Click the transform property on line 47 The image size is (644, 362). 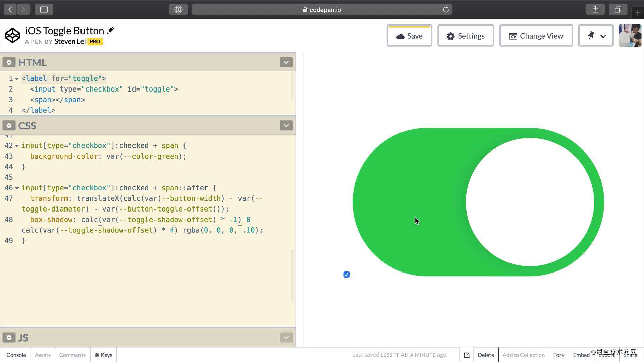pos(49,198)
